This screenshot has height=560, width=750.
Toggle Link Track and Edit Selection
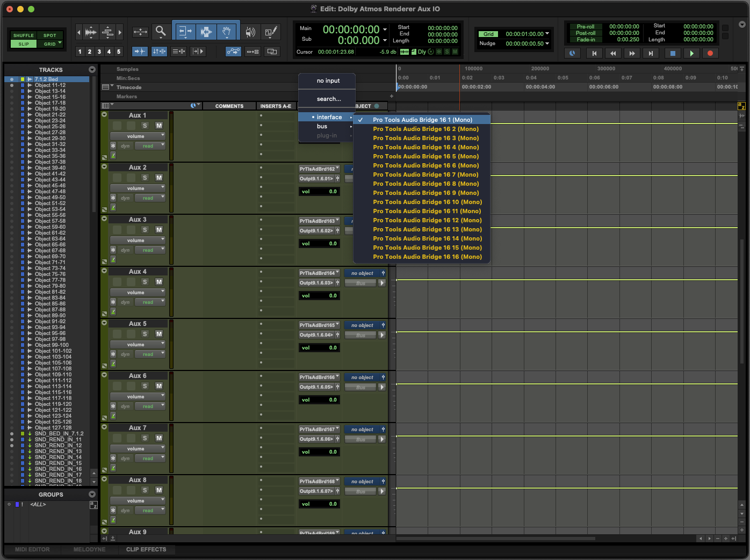coord(179,52)
